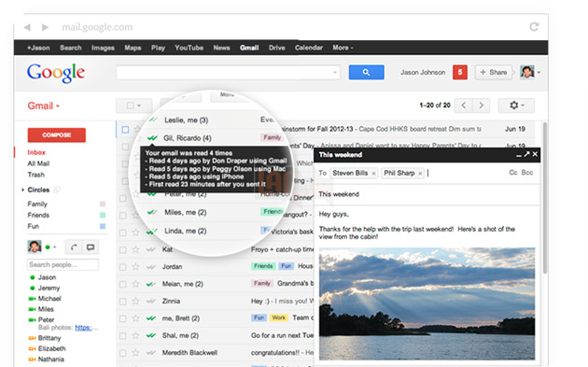This screenshot has width=588, height=367.
Task: Select the Zinnia email checkbox
Action: pos(122,302)
